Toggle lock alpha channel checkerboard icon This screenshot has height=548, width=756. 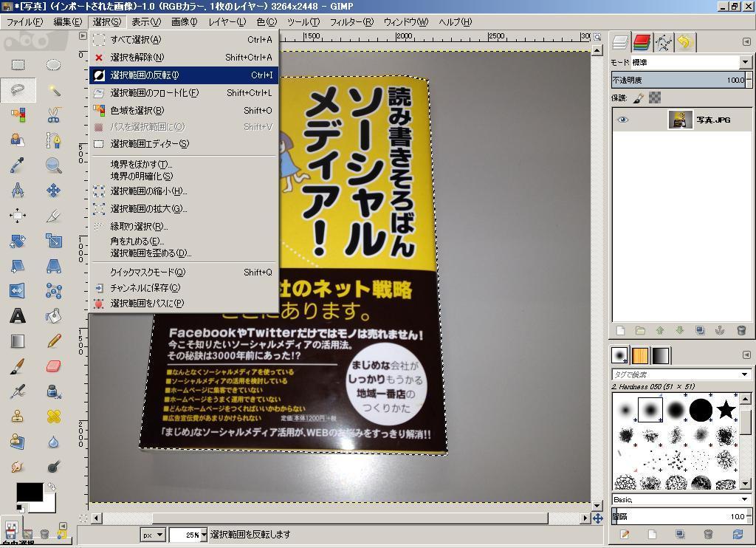pyautogui.click(x=654, y=97)
